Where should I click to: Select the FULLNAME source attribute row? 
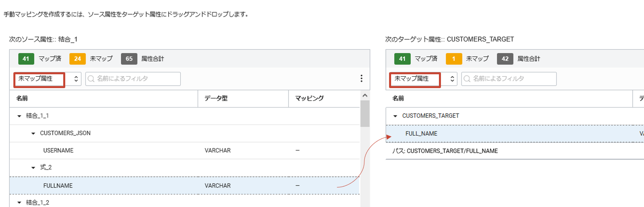click(x=58, y=185)
